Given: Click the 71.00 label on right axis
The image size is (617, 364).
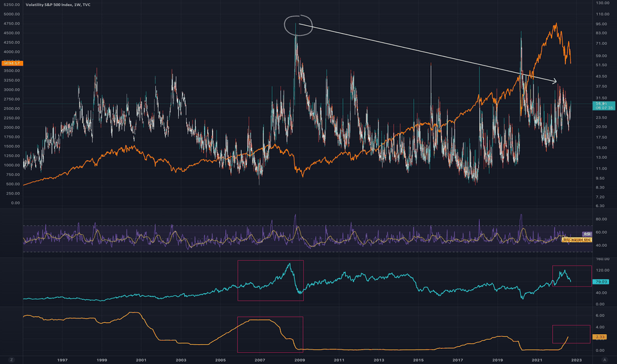Looking at the screenshot, I should [601, 44].
